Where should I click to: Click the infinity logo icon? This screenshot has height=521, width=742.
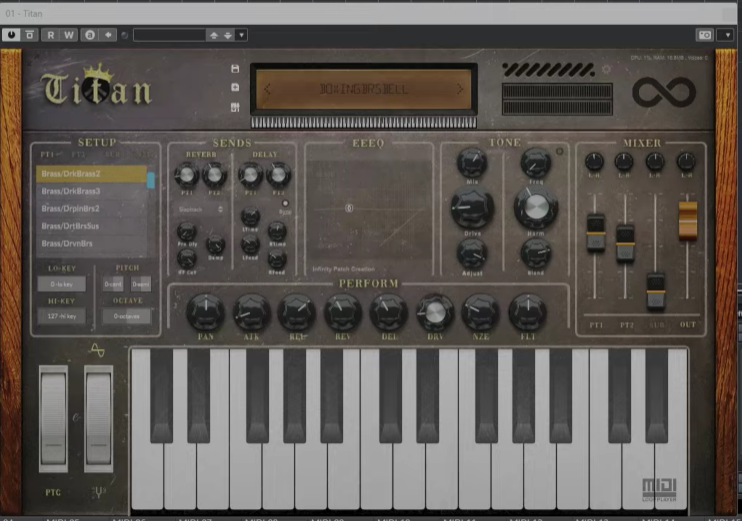pyautogui.click(x=664, y=92)
